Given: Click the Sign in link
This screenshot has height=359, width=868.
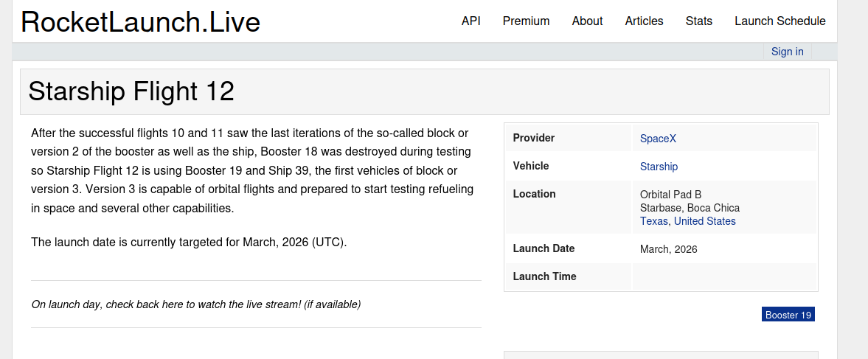Looking at the screenshot, I should coord(787,52).
